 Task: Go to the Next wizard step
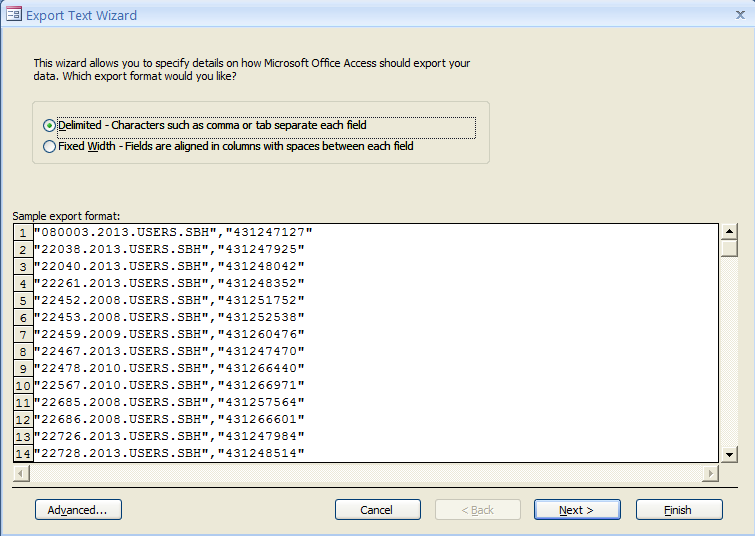(x=577, y=510)
